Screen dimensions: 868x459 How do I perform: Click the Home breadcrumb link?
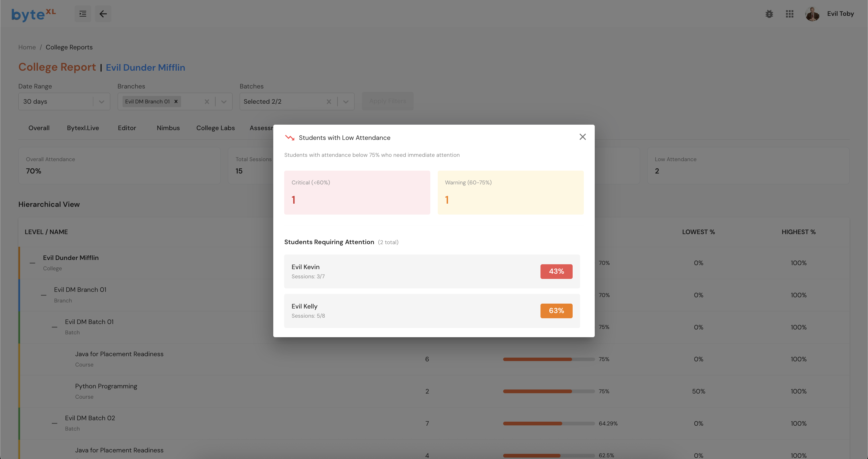click(27, 47)
